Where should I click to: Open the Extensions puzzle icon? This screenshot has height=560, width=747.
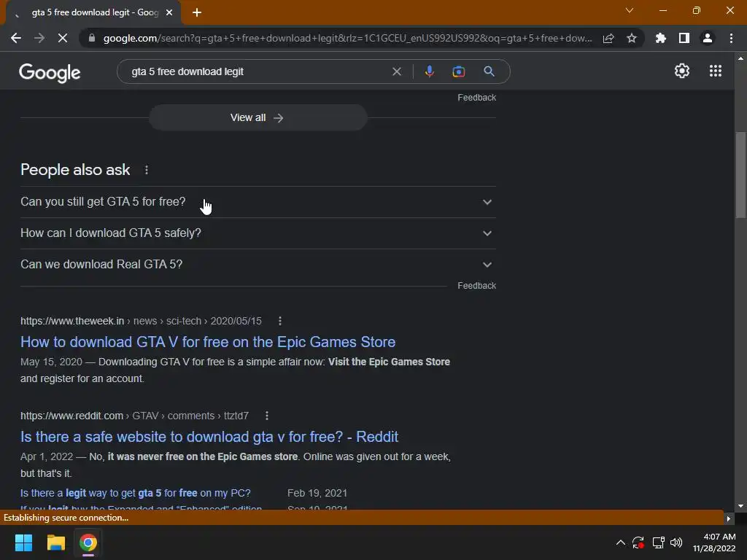[x=661, y=38]
